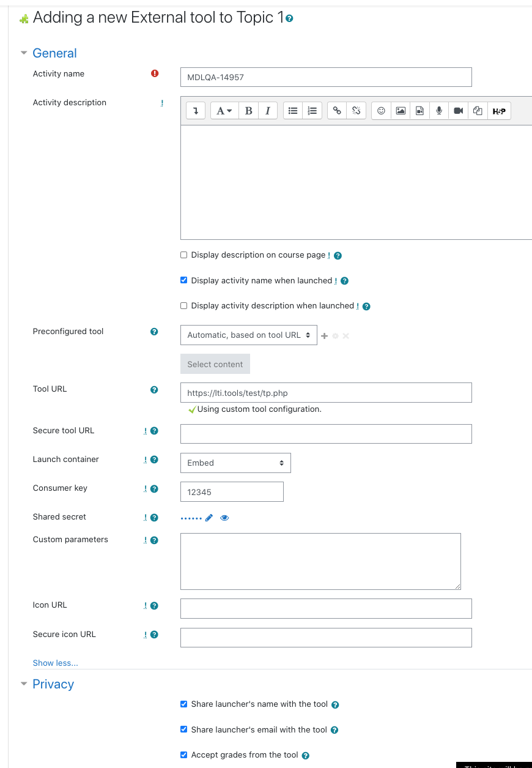Insert an ordered numbered list
The width and height of the screenshot is (532, 768).
312,111
